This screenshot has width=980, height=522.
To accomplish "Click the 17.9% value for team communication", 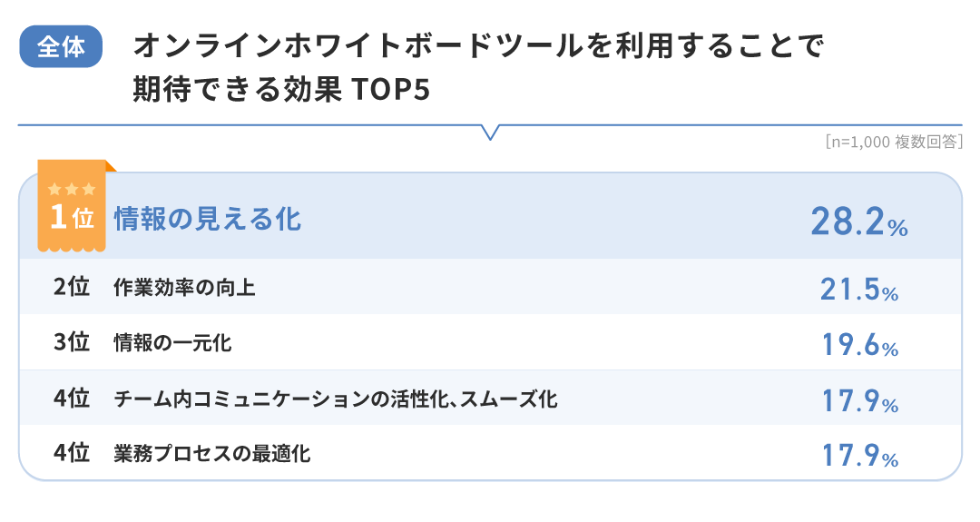I will tap(858, 400).
